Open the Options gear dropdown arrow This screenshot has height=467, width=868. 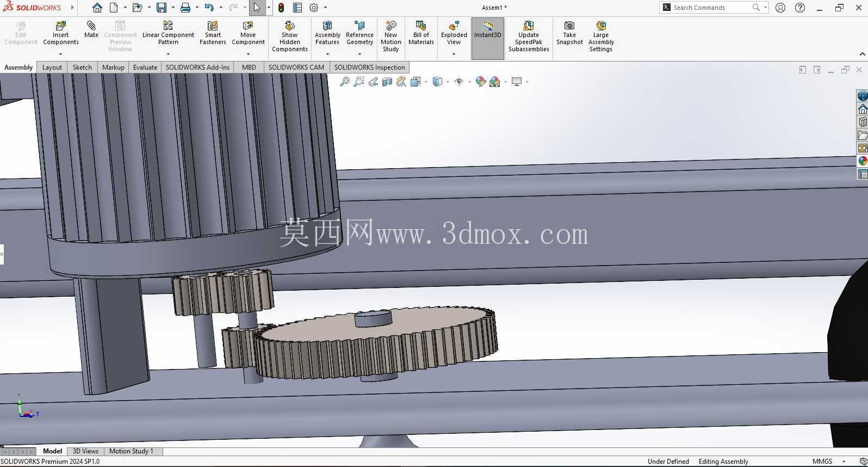(325, 8)
